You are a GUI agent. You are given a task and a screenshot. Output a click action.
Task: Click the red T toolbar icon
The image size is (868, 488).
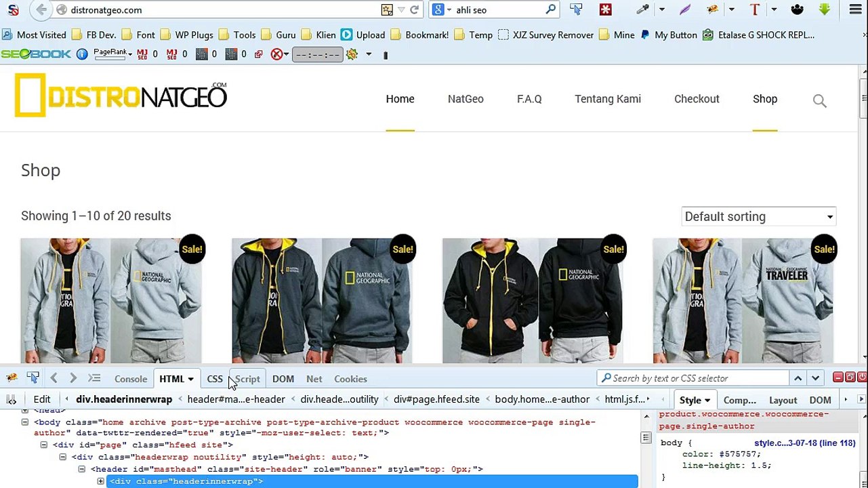[755, 9]
